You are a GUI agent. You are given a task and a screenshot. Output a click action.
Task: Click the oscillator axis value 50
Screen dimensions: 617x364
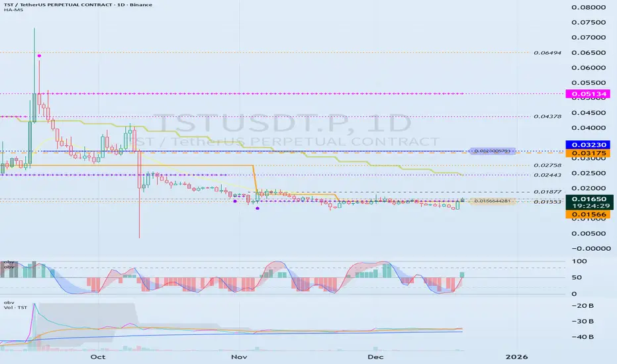[577, 277]
